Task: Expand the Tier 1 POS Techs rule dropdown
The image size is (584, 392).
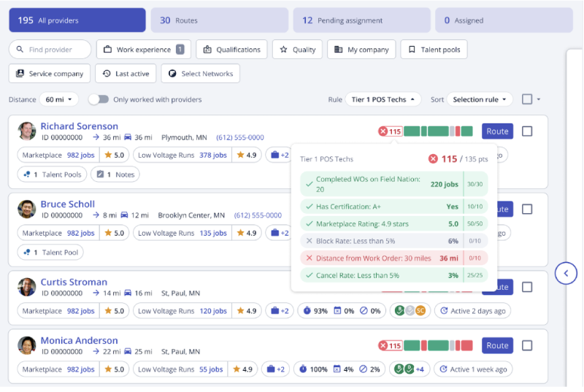Action: click(x=383, y=99)
